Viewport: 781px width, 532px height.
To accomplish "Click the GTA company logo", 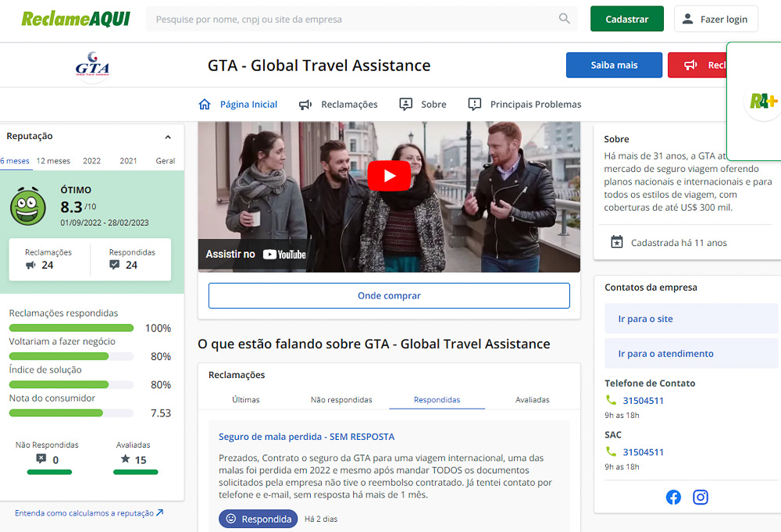I will point(93,66).
